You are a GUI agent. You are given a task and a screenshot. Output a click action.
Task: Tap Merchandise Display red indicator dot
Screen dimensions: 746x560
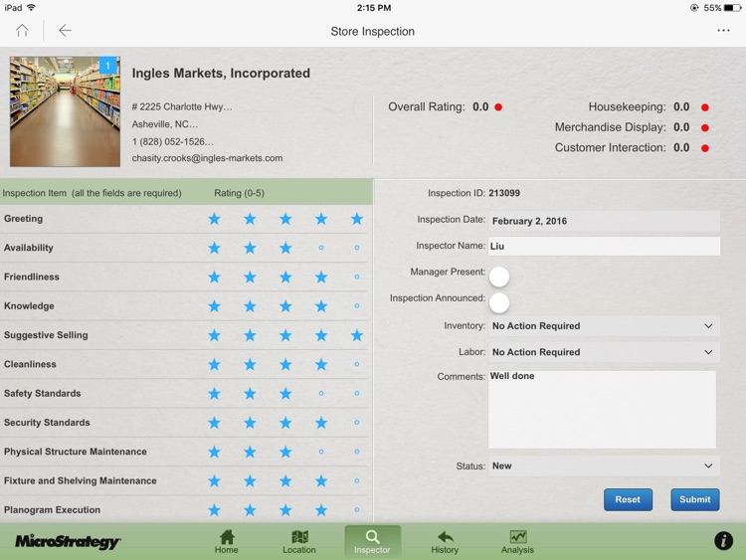pos(705,127)
